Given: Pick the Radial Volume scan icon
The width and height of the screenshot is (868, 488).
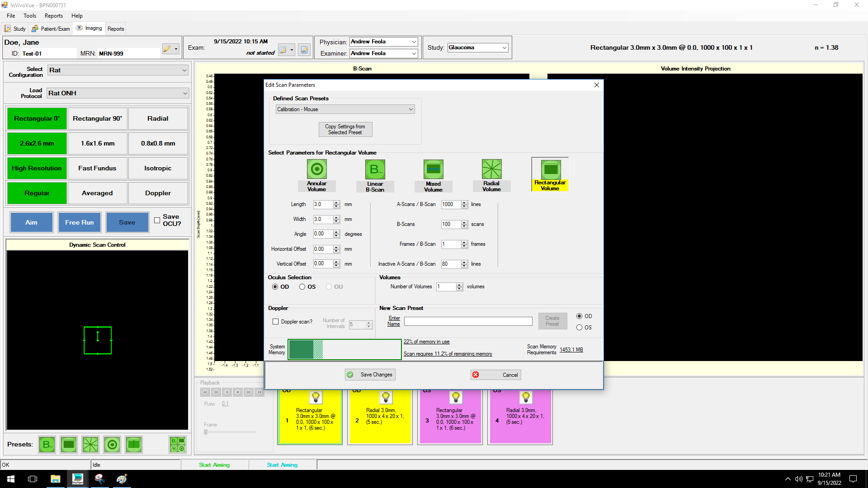Looking at the screenshot, I should click(x=491, y=169).
